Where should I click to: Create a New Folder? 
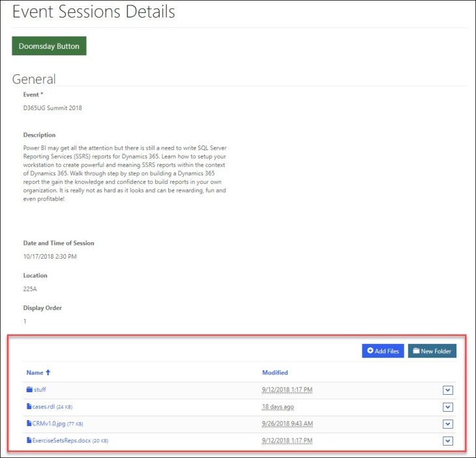pos(432,351)
